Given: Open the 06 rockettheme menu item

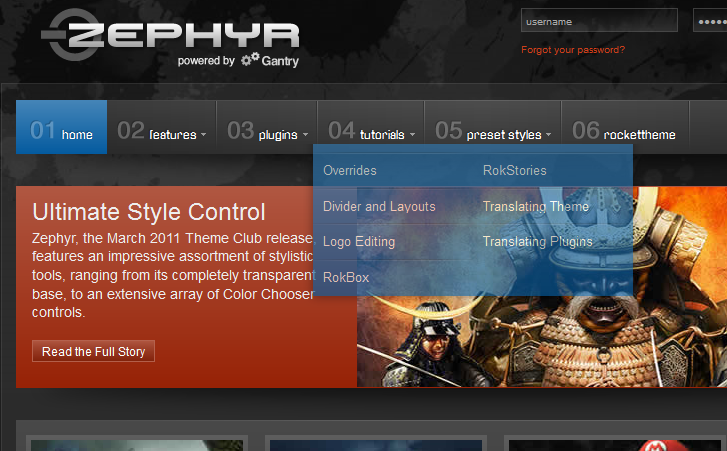Looking at the screenshot, I should point(625,127).
